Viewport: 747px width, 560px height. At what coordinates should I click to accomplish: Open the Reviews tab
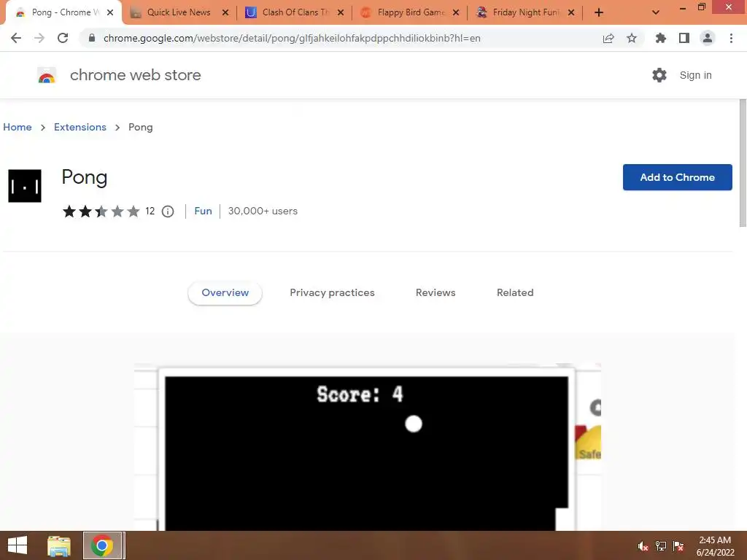[436, 293]
